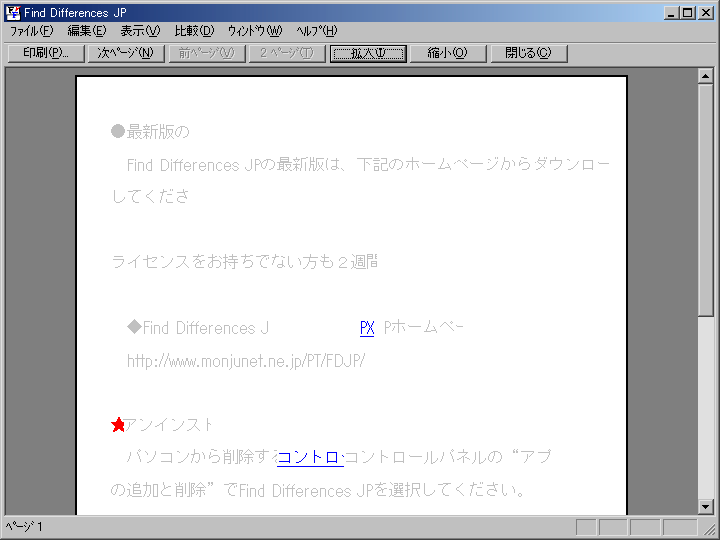
Task: Click the disabled 前ページ(V) button
Action: coord(207,53)
